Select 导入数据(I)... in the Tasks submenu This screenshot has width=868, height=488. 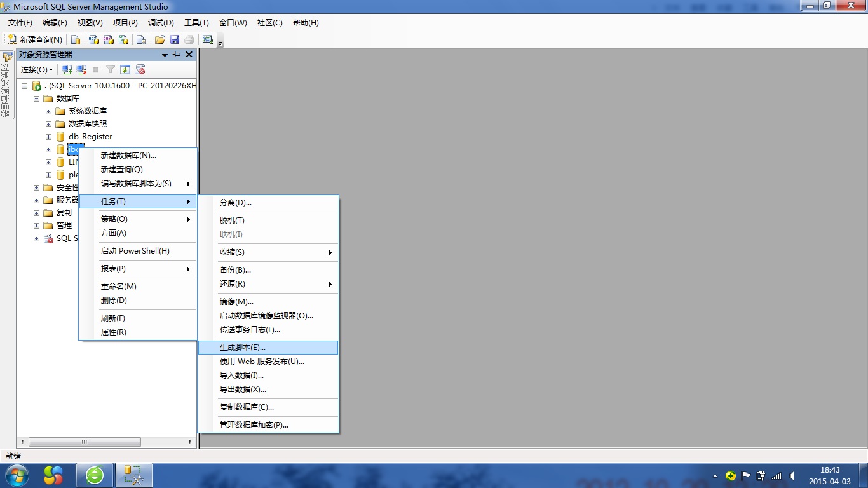coord(268,376)
